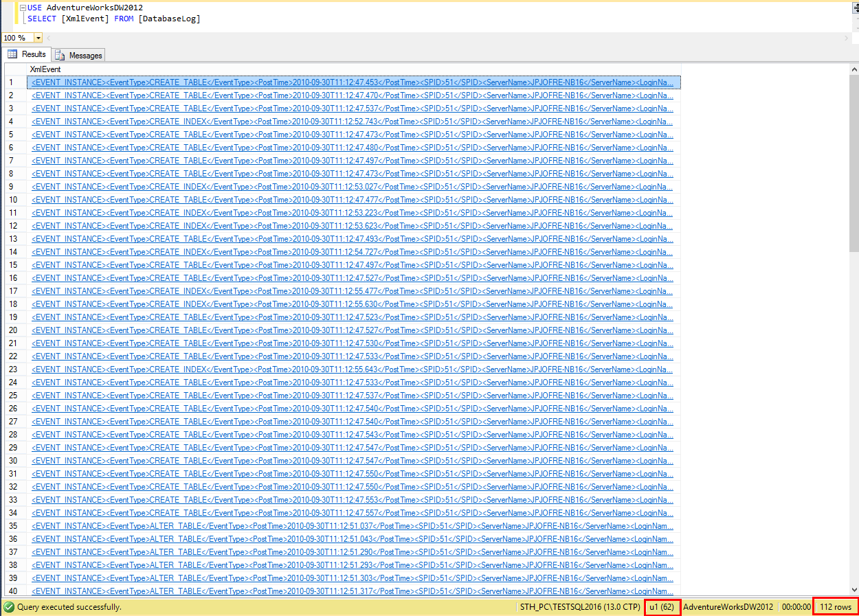Click the results scrollbar down arrow
The height and width of the screenshot is (616, 859).
854,591
